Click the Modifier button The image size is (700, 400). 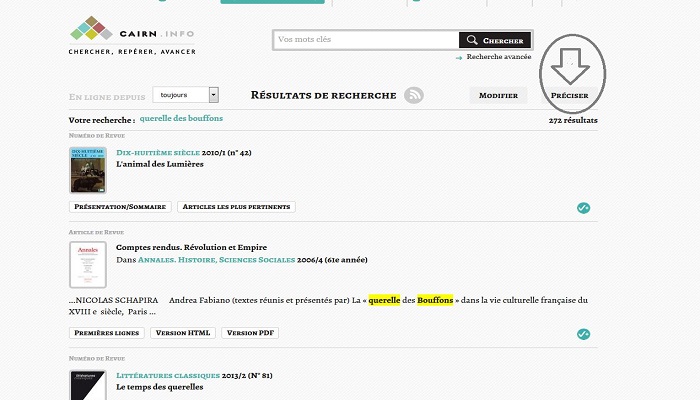pos(498,96)
